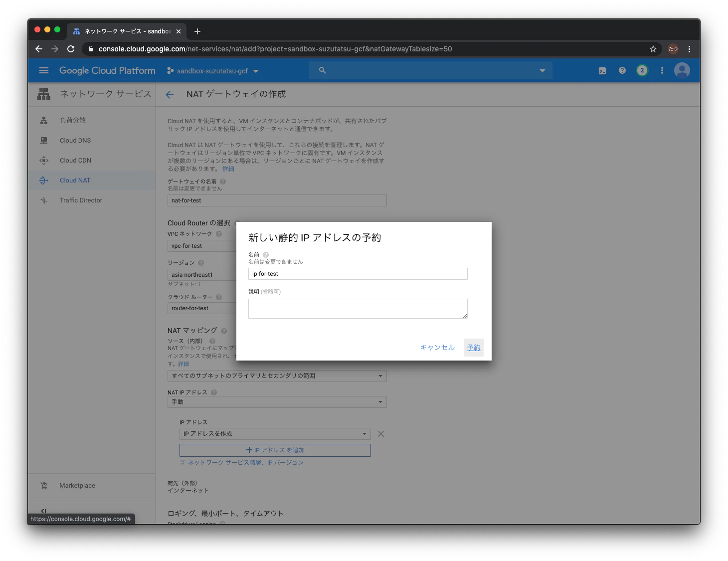728x561 pixels.
Task: Click the Cloud Shell activation icon
Action: point(602,71)
